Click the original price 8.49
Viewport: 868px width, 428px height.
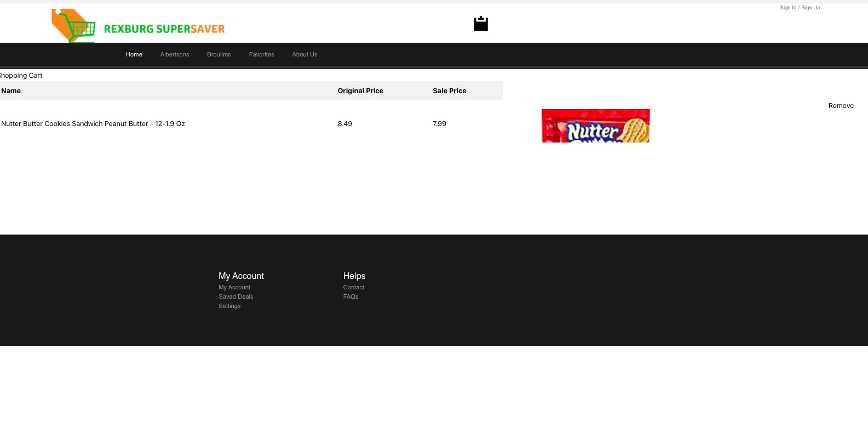tap(345, 124)
